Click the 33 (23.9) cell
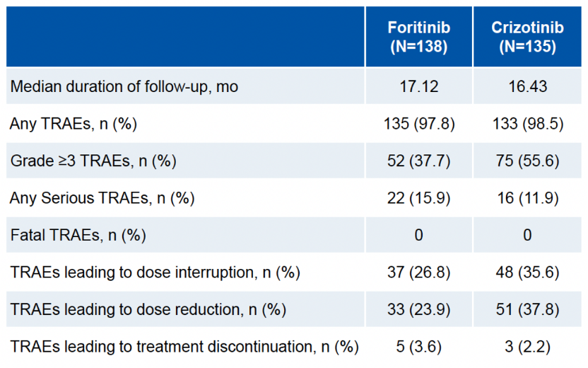Viewport: 588px width, 368px height. [x=418, y=310]
